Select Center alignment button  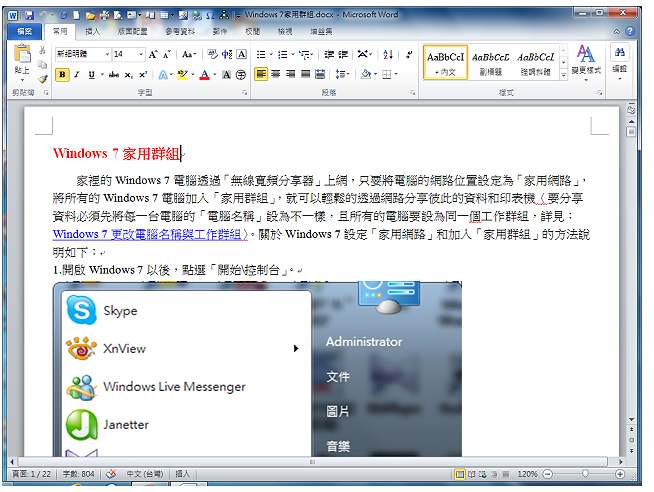point(276,75)
